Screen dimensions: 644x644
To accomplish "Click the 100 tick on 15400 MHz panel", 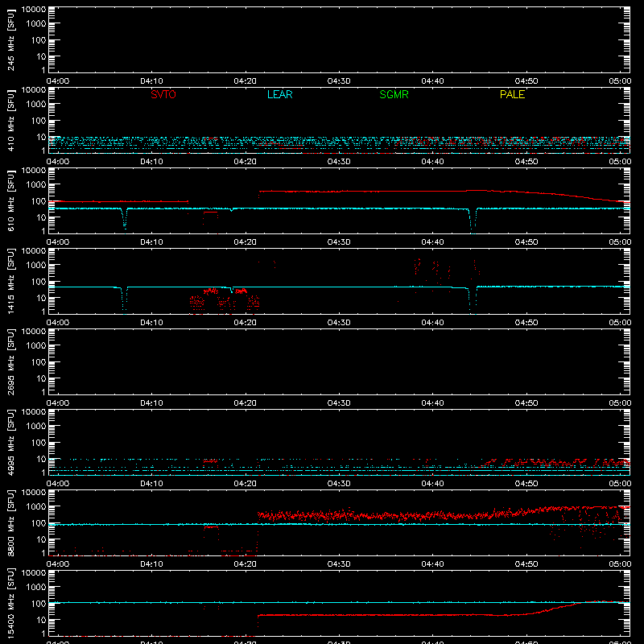I will pyautogui.click(x=39, y=604).
